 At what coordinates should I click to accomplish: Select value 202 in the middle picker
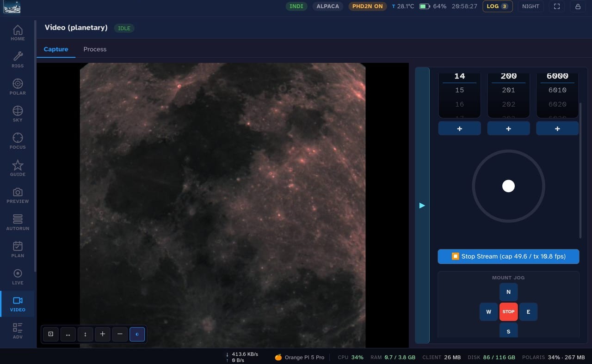tap(509, 104)
